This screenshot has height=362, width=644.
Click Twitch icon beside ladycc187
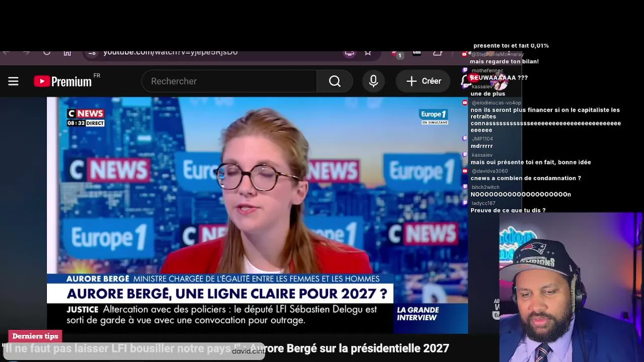click(x=465, y=203)
